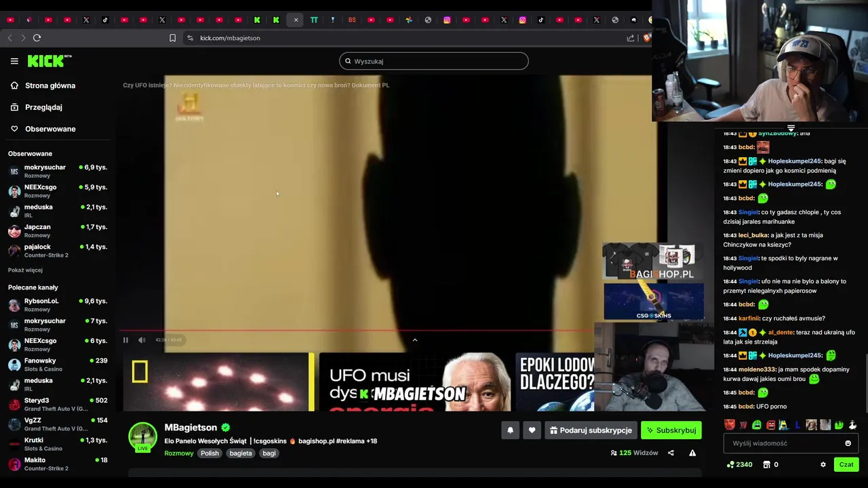Open the Przeglądaj section
Screen dimensions: 868x488
pos(37,107)
